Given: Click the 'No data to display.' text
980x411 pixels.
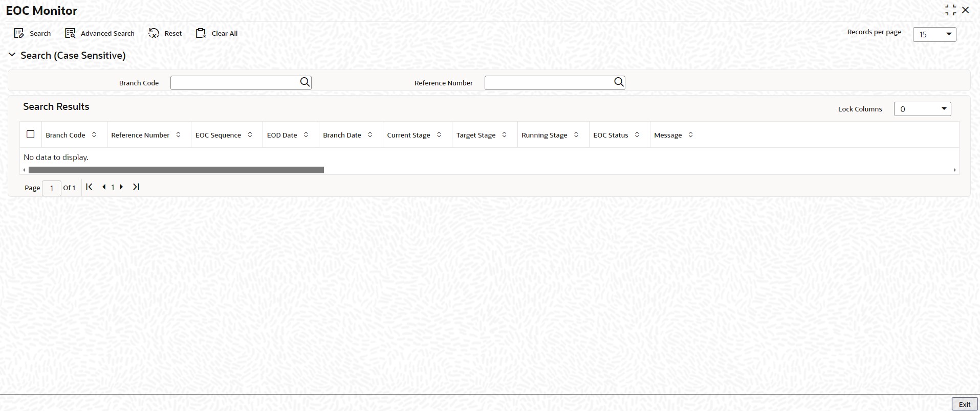Looking at the screenshot, I should pyautogui.click(x=56, y=157).
